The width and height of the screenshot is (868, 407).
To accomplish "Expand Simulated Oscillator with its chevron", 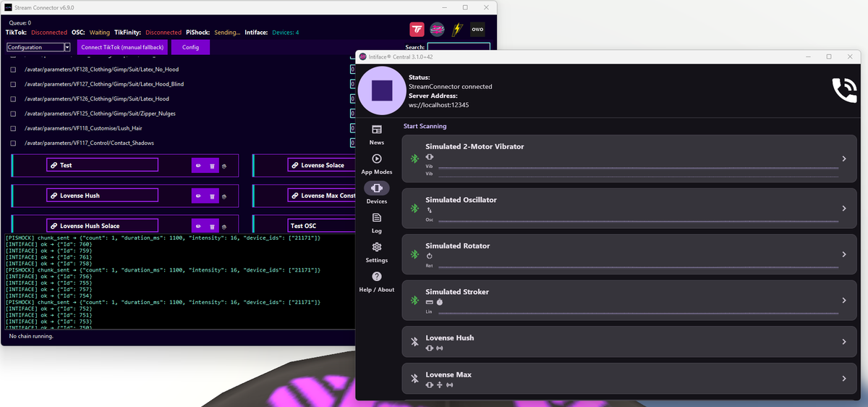I will 844,209.
